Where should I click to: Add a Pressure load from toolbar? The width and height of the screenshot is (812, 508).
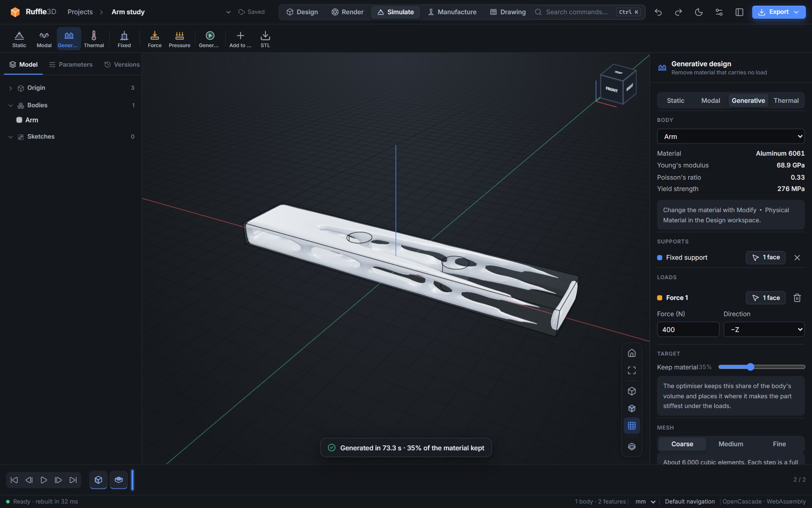pyautogui.click(x=179, y=39)
